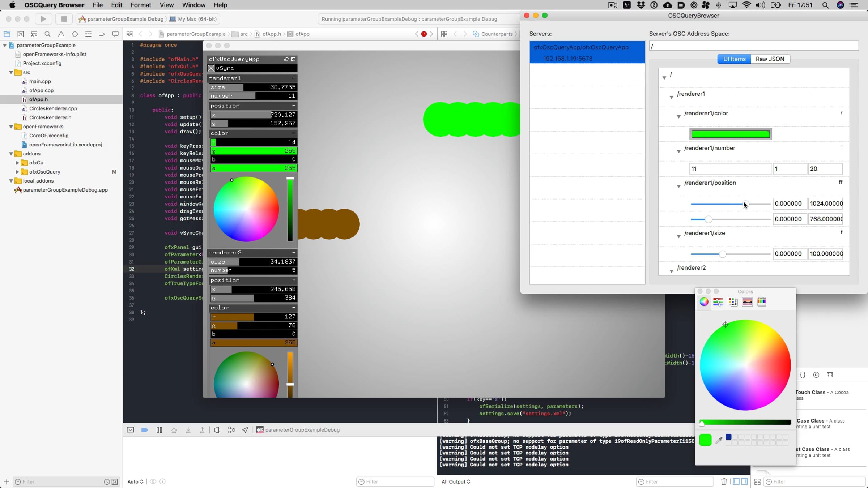Click the Simulate Location arrow icon
Image resolution: width=868 pixels, height=488 pixels.
coord(245,430)
